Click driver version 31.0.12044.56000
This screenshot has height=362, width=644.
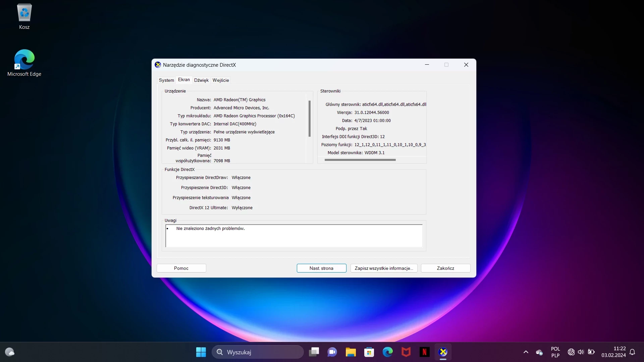[372, 113]
